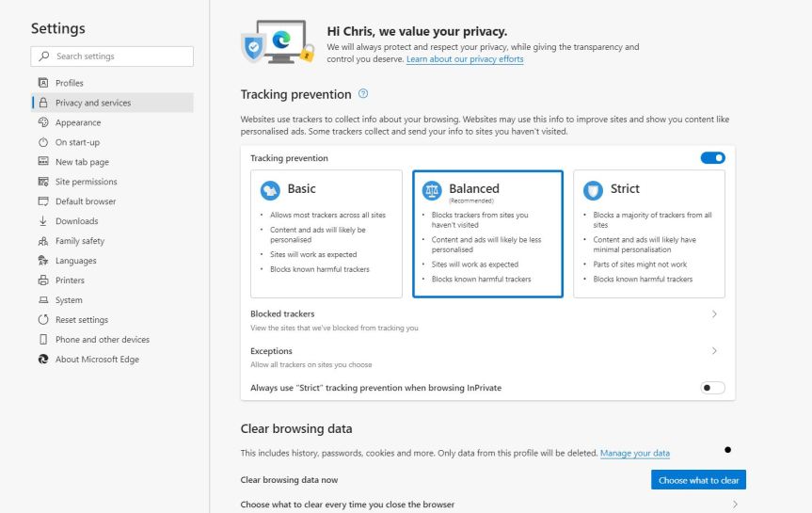812x513 pixels.
Task: Expand the Exceptions row chevron
Action: coord(714,351)
